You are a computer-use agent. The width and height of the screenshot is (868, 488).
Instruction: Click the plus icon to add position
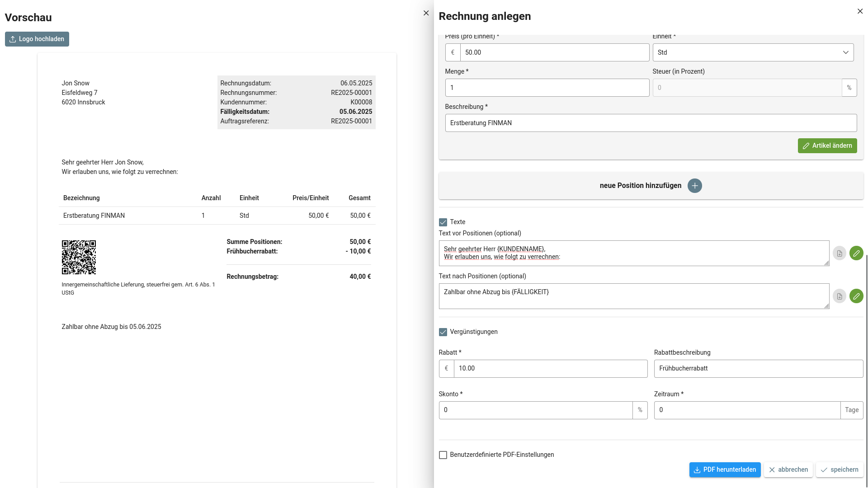coord(694,186)
